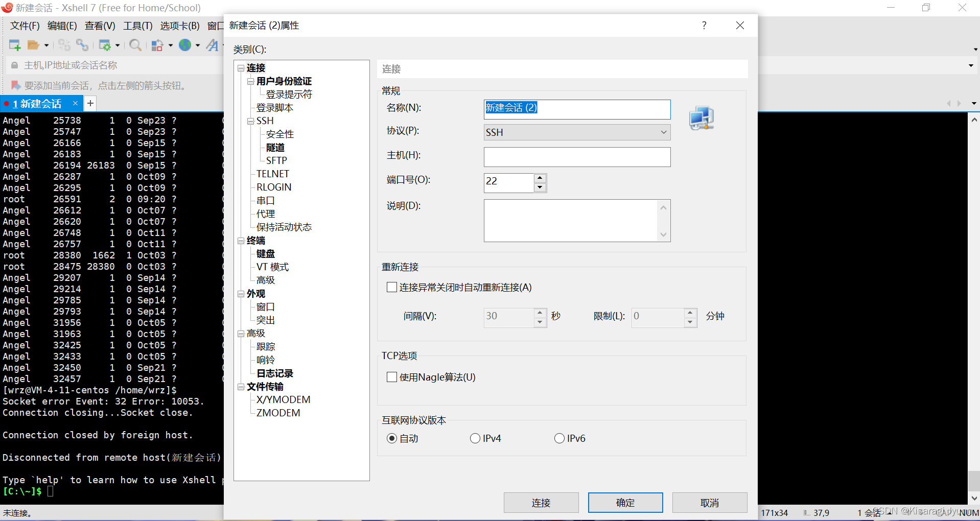
Task: Click the 确定 button
Action: coord(625,503)
